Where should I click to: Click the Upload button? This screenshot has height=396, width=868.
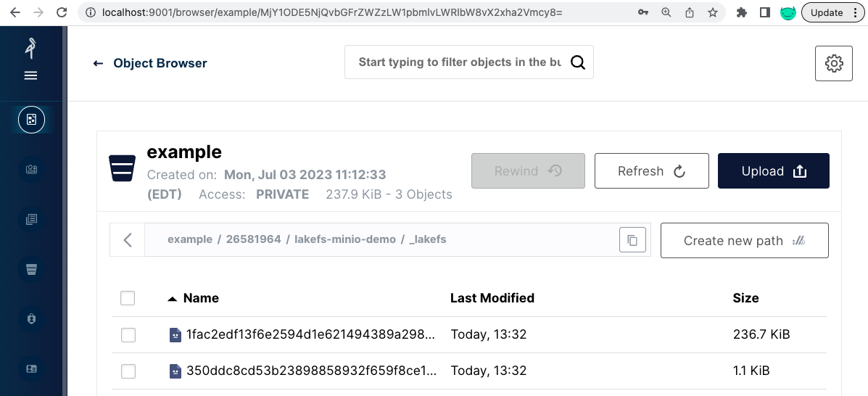tap(773, 171)
